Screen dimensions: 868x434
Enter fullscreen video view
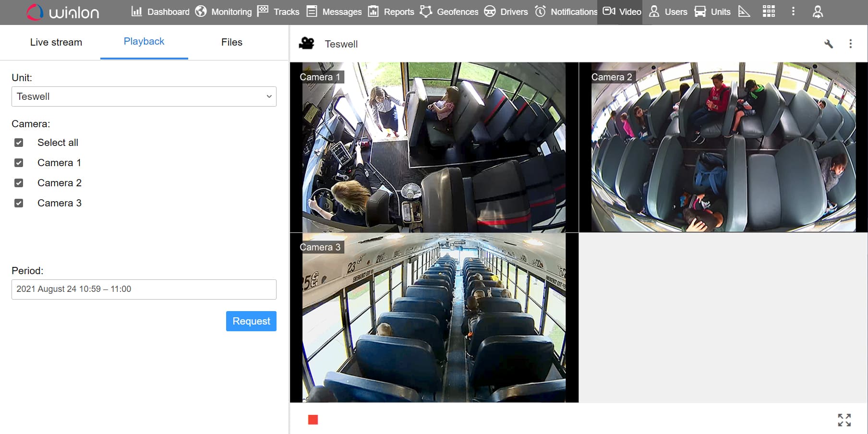[x=844, y=420]
